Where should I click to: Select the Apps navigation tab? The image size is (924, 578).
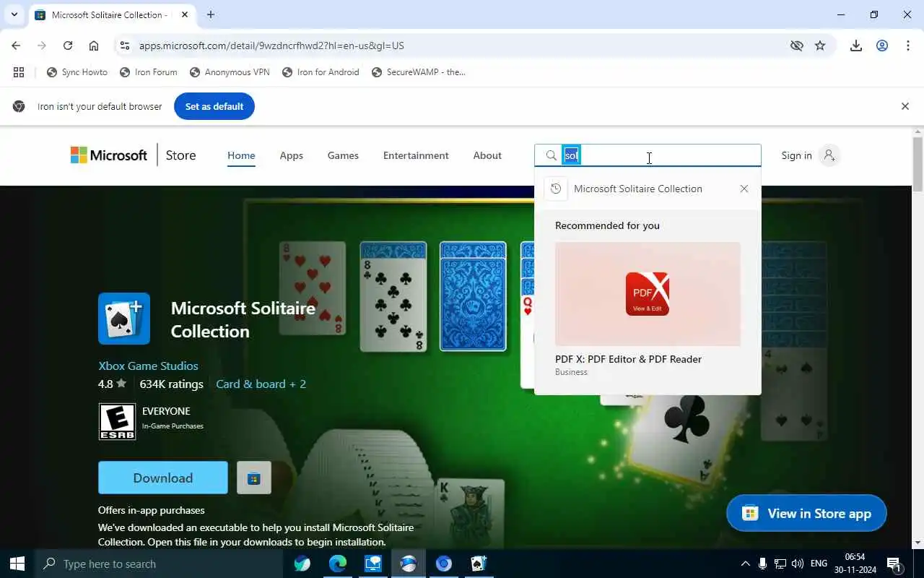point(292,155)
